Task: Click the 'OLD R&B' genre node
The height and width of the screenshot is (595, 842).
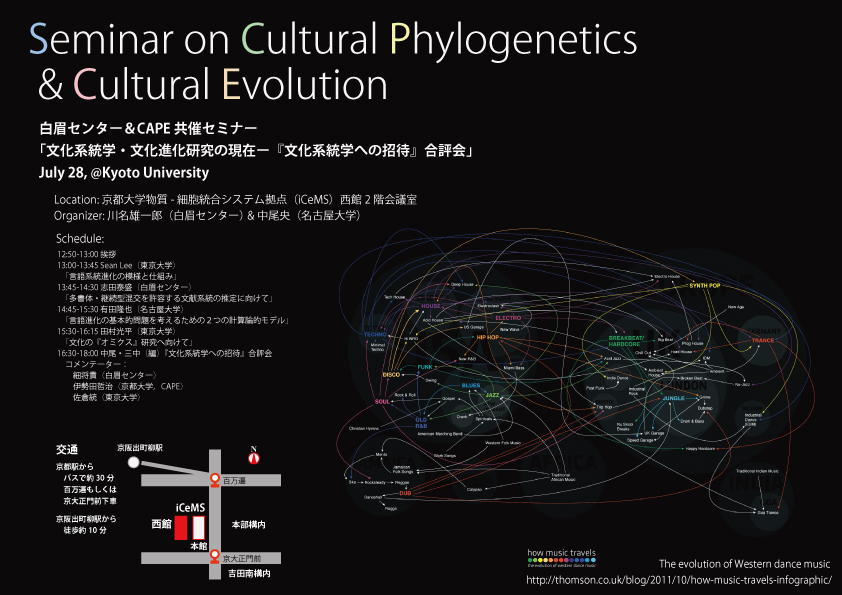Action: [421, 423]
